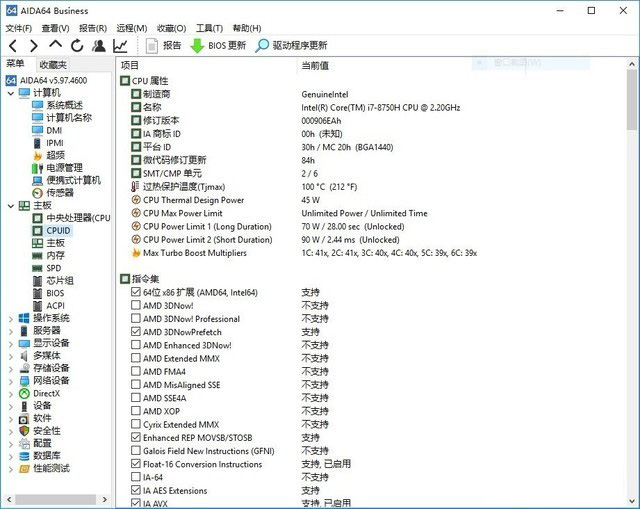Click the 数据库 database icon
Image resolution: width=640 pixels, height=509 pixels.
[24, 456]
